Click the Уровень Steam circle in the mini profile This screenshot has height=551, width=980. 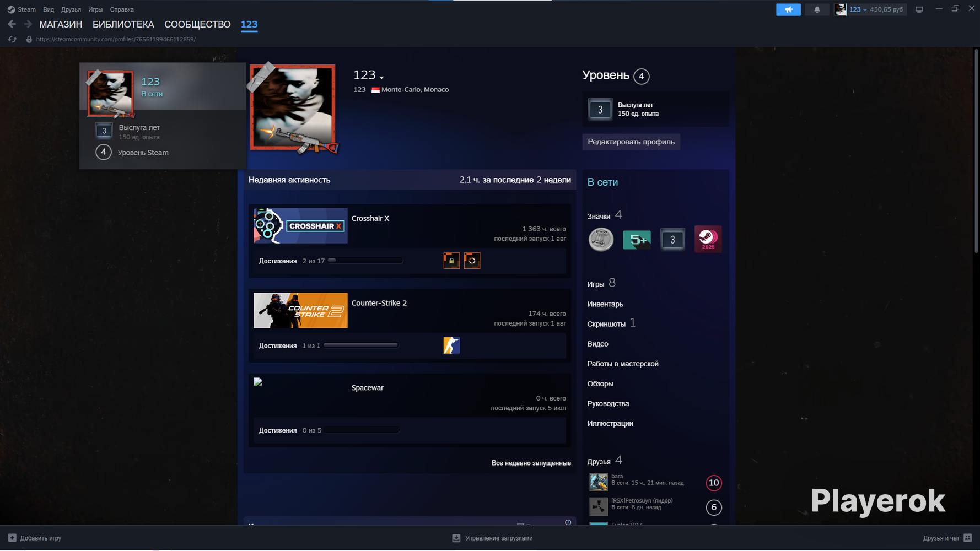[x=103, y=152]
